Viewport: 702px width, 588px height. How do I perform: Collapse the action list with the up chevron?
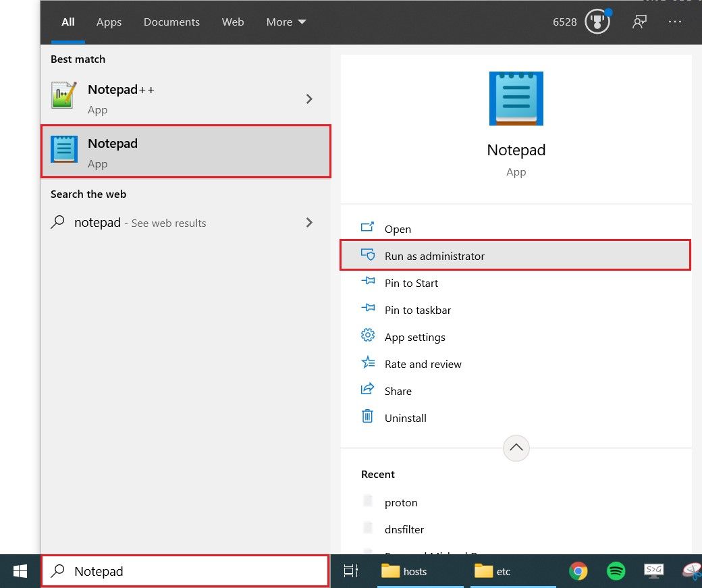tap(516, 448)
